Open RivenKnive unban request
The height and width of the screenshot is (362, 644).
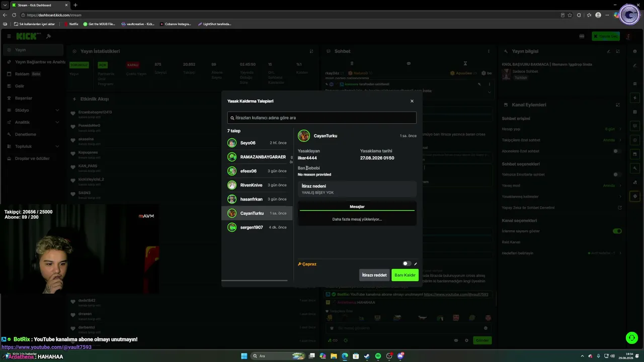(x=257, y=185)
